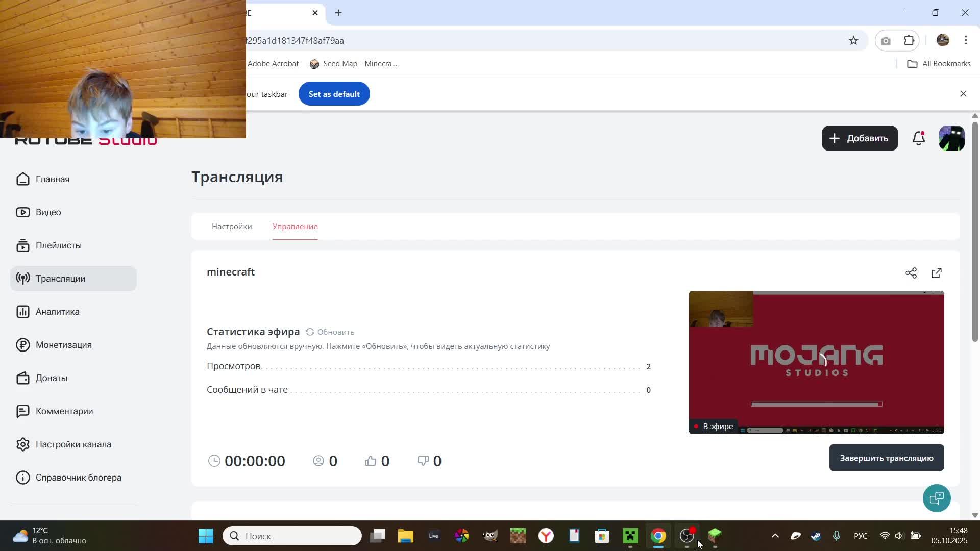Click Обновить to refresh statistics
This screenshot has width=980, height=551.
click(330, 332)
